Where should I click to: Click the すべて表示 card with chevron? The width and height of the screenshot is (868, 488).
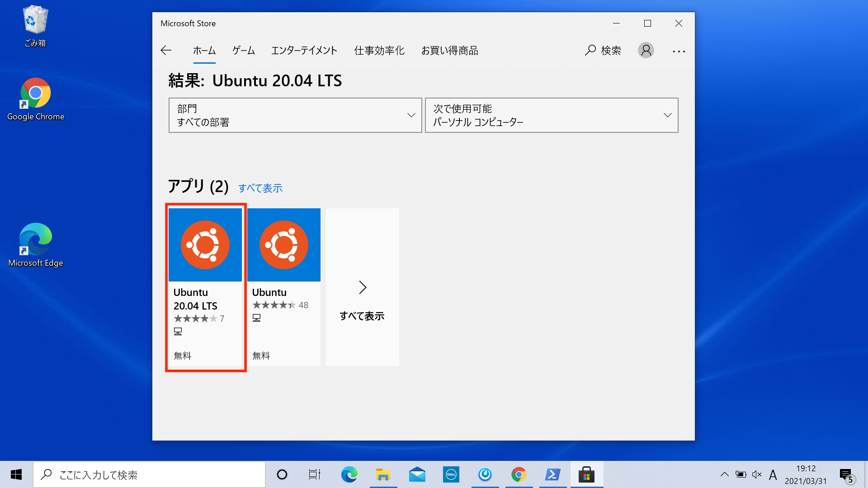coord(363,287)
